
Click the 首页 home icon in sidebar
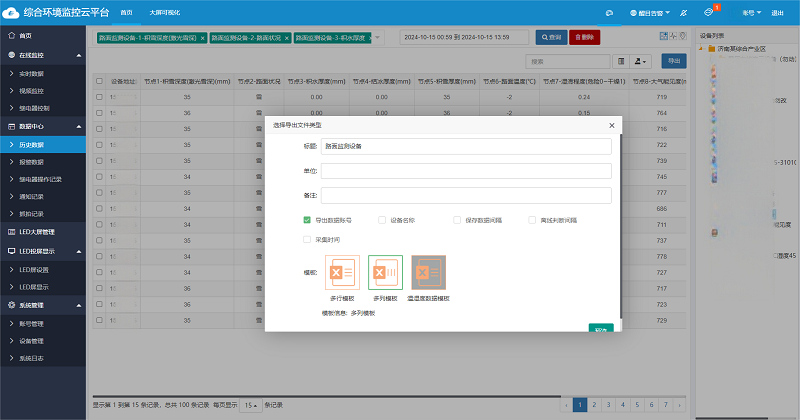click(x=11, y=35)
